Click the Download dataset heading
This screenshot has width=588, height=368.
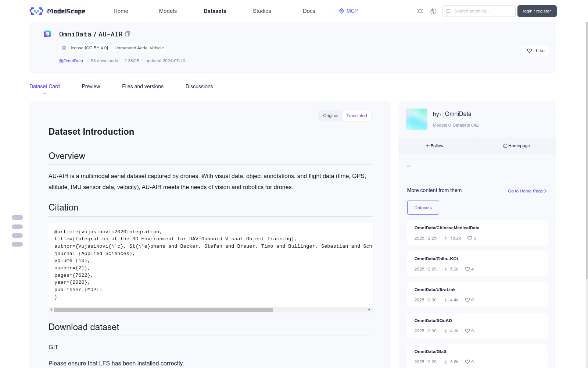click(x=84, y=327)
